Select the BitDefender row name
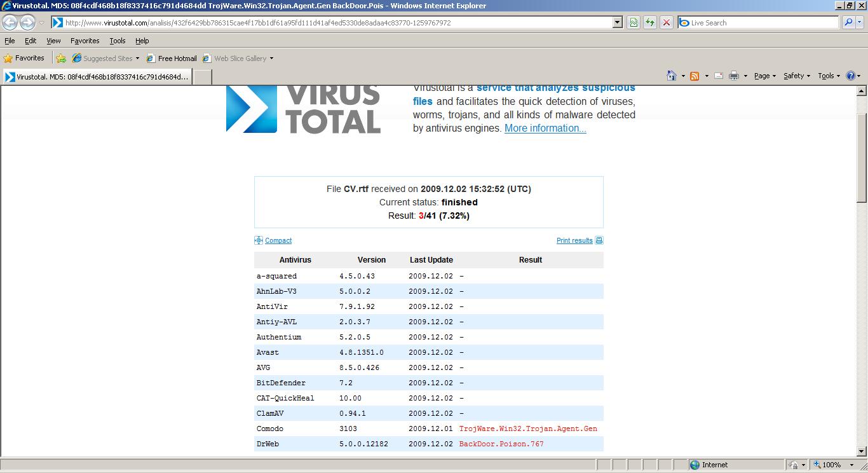 click(x=281, y=383)
